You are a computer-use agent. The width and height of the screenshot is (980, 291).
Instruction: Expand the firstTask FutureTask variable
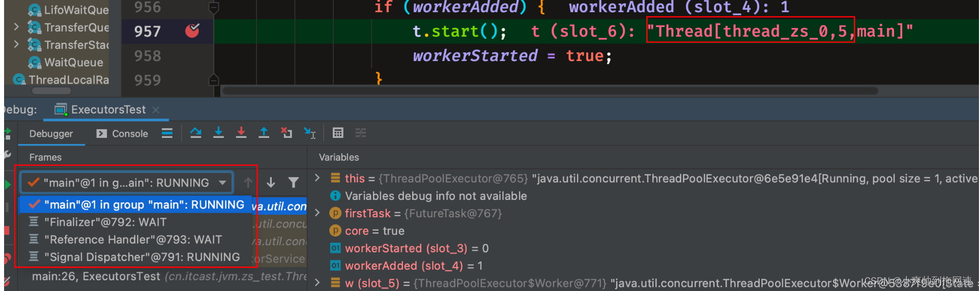[x=318, y=213]
